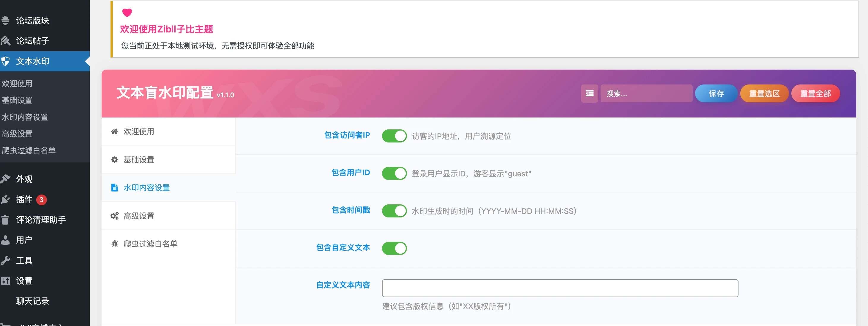The image size is (868, 326).
Task: Disable the 包含访问者IP toggle
Action: point(394,136)
